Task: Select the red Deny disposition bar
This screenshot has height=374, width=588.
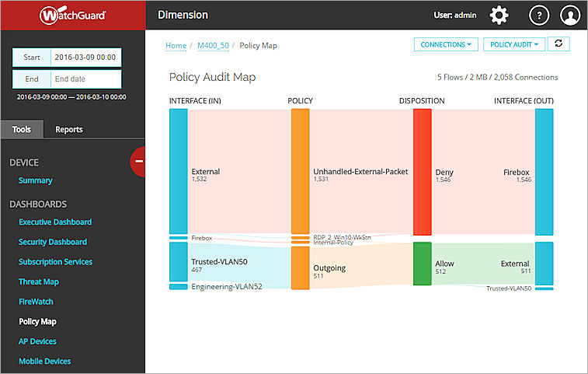Action: [422, 172]
